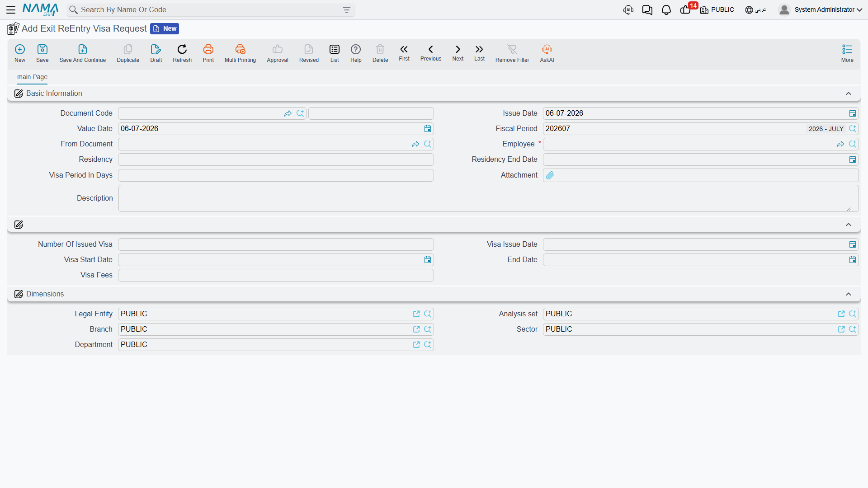Go to Previous record
Image resolution: width=868 pixels, height=488 pixels.
click(x=431, y=53)
